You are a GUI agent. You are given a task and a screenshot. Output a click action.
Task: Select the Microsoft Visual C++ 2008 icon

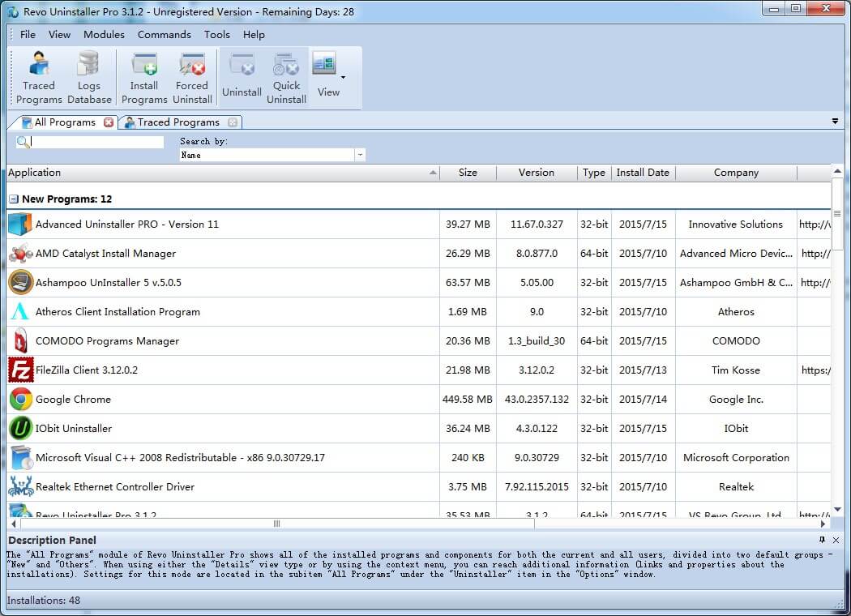(x=20, y=457)
